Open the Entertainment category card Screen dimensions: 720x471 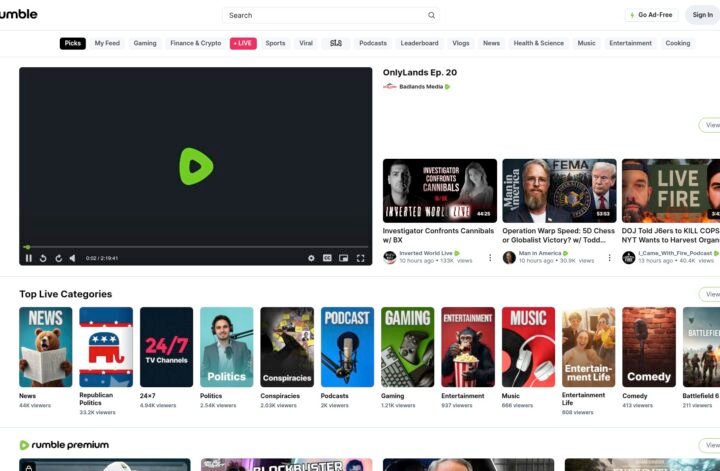[468, 347]
